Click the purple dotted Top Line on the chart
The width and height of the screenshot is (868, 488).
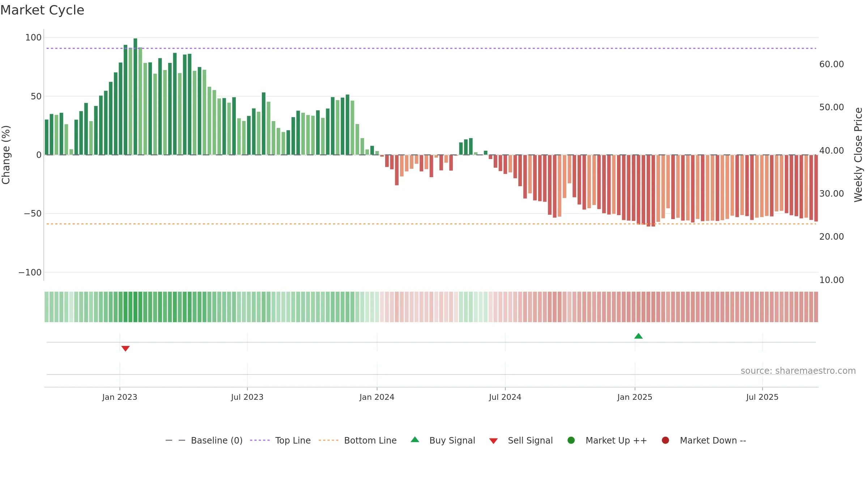coord(431,48)
